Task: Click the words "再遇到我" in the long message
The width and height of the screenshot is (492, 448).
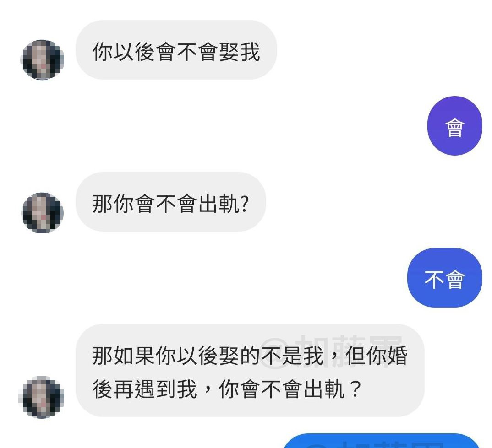Action: point(155,389)
